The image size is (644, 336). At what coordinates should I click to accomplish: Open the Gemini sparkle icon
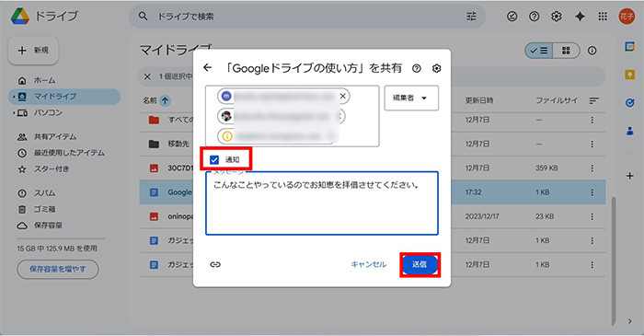pos(580,17)
